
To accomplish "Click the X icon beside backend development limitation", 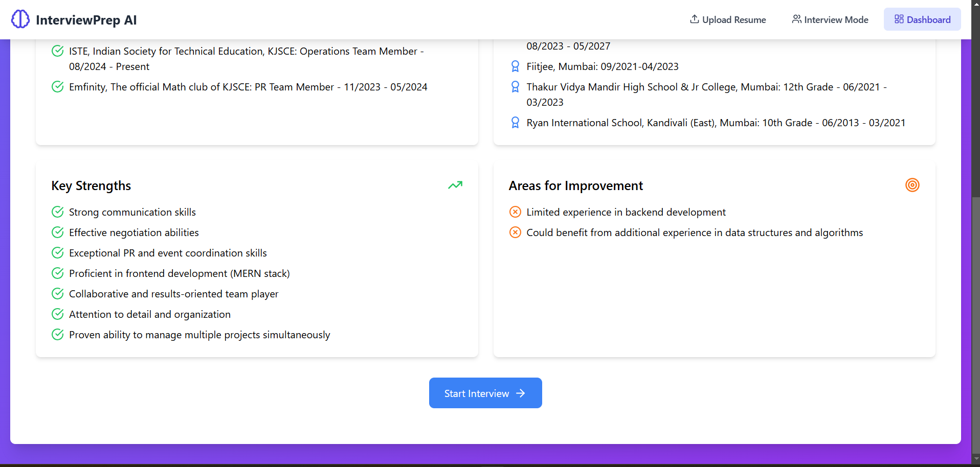I will 515,212.
